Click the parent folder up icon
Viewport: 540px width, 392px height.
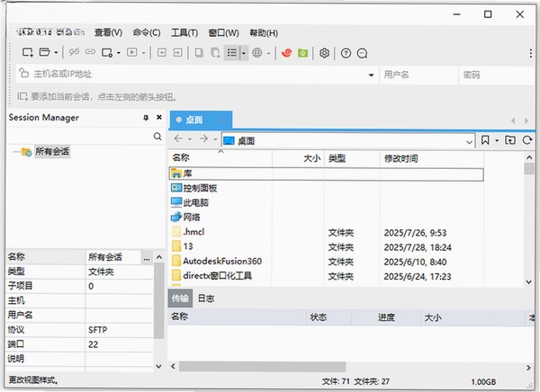510,140
